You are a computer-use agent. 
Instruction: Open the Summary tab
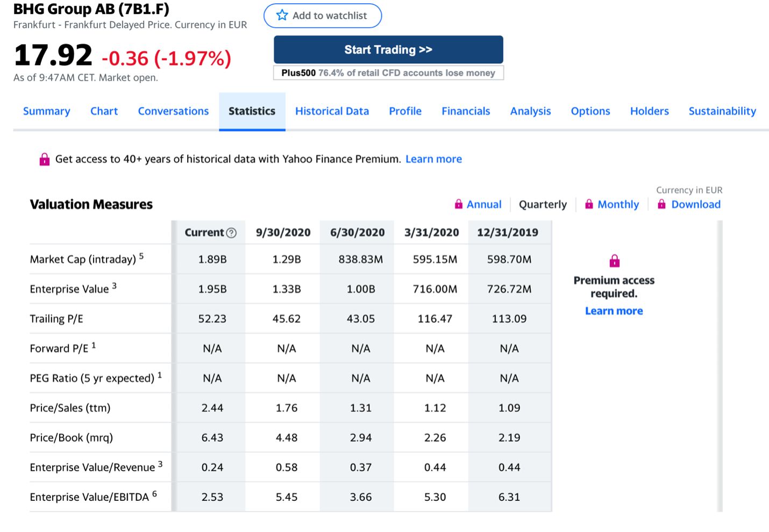click(46, 111)
